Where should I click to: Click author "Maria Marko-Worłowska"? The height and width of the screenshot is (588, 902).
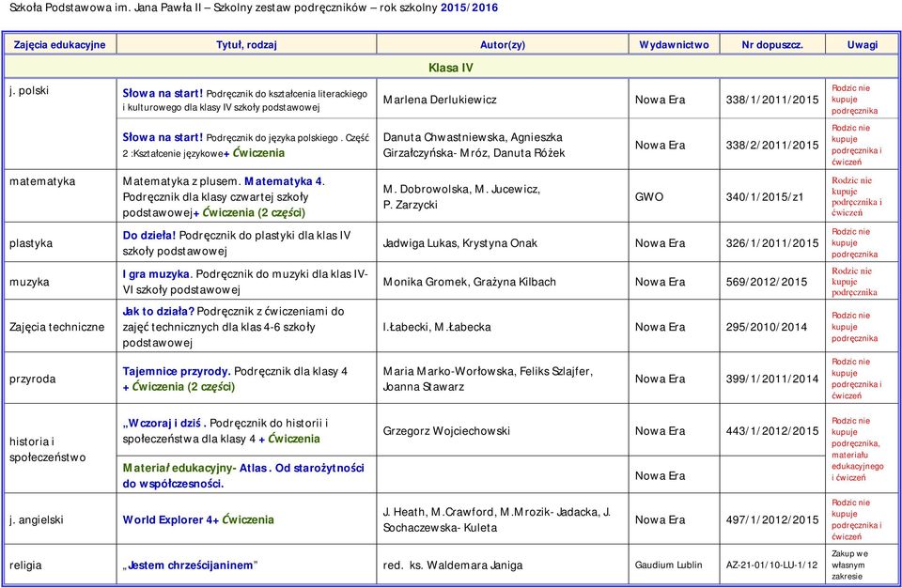coord(449,371)
